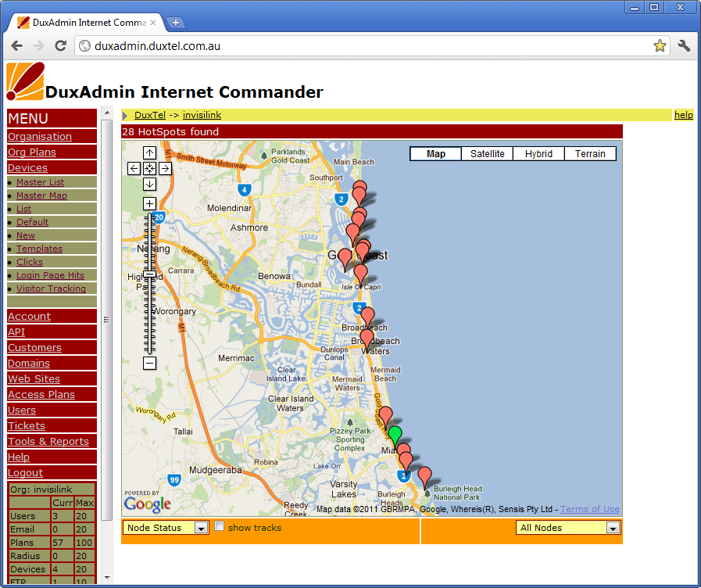Open the Tools & Reports menu item
The width and height of the screenshot is (701, 588).
coord(48,441)
